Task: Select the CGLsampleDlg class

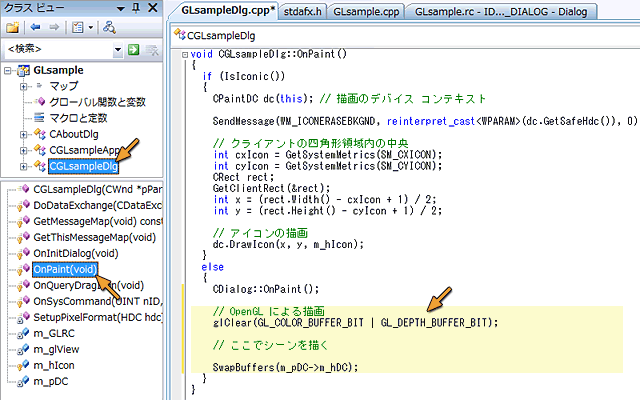Action: click(83, 167)
